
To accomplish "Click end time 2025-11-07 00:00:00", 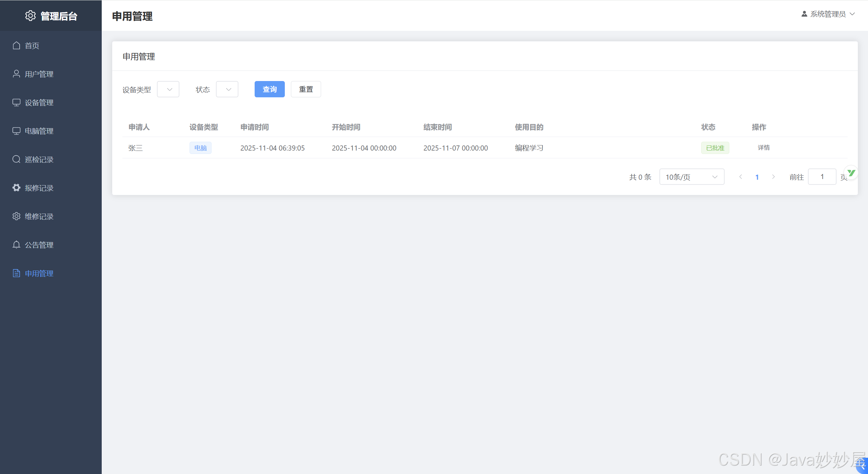I will tap(456, 148).
